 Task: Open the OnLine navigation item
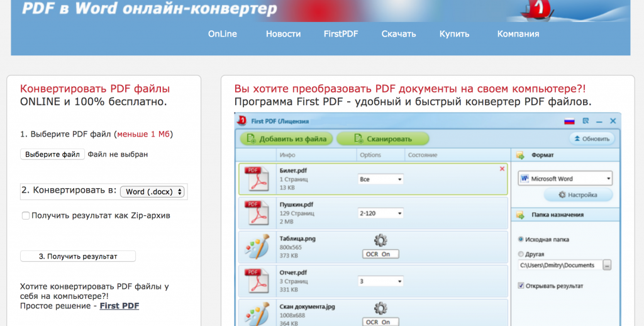point(222,34)
